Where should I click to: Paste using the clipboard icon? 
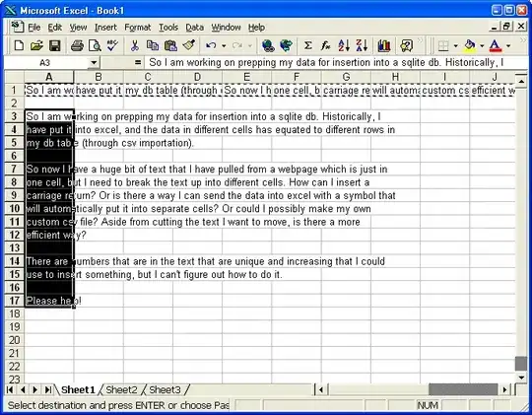(170, 45)
